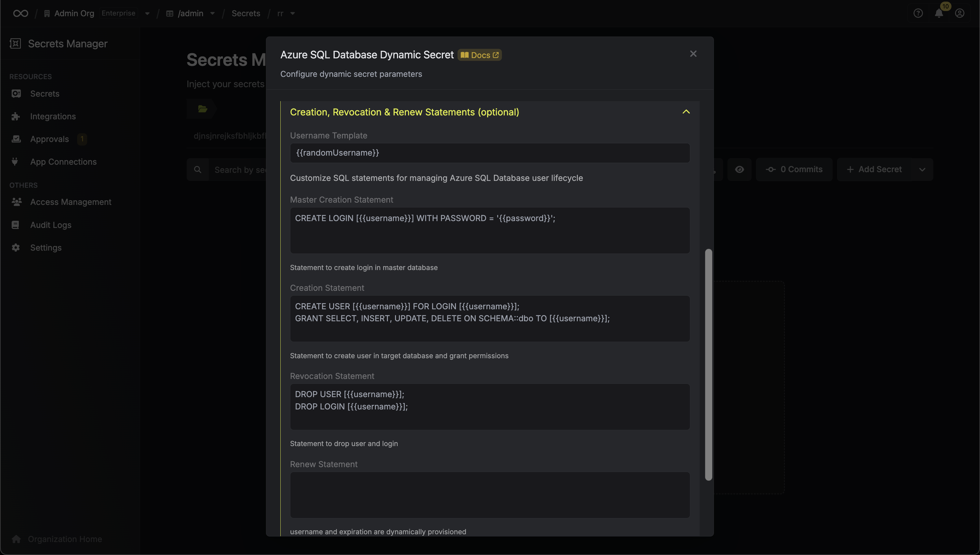Click the rr environment breadcrumb label
This screenshot has height=555, width=980.
click(280, 13)
